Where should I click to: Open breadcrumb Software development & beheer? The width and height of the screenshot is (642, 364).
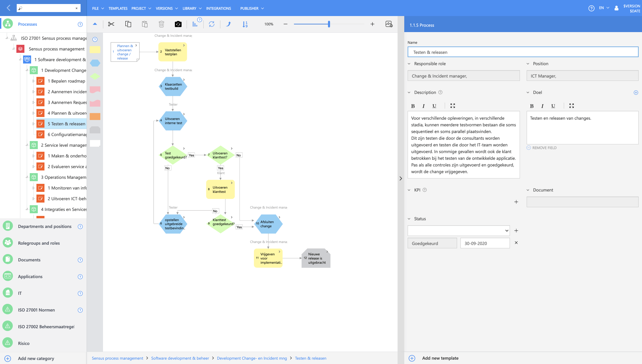[x=180, y=358]
